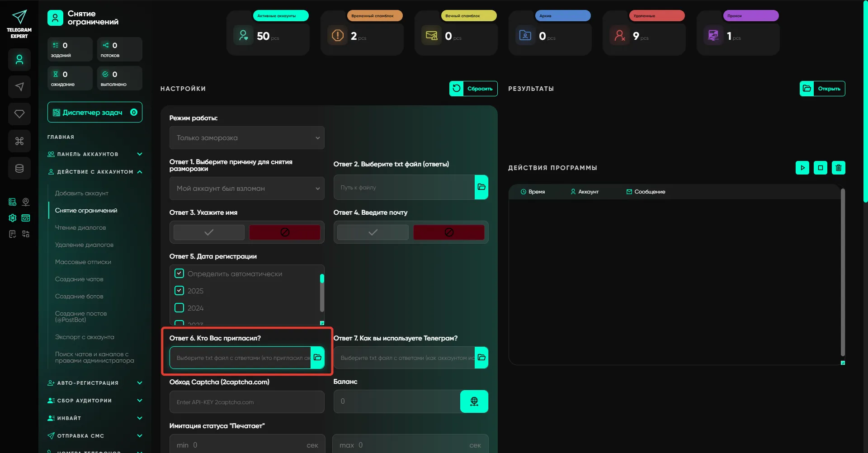Open the accounts section in left rail
868x453 pixels.
tap(19, 60)
